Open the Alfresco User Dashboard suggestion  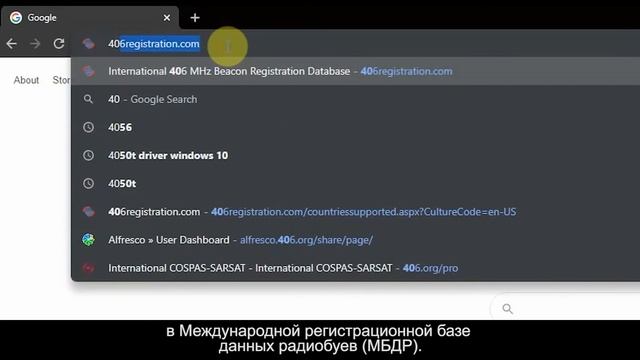[356, 240]
